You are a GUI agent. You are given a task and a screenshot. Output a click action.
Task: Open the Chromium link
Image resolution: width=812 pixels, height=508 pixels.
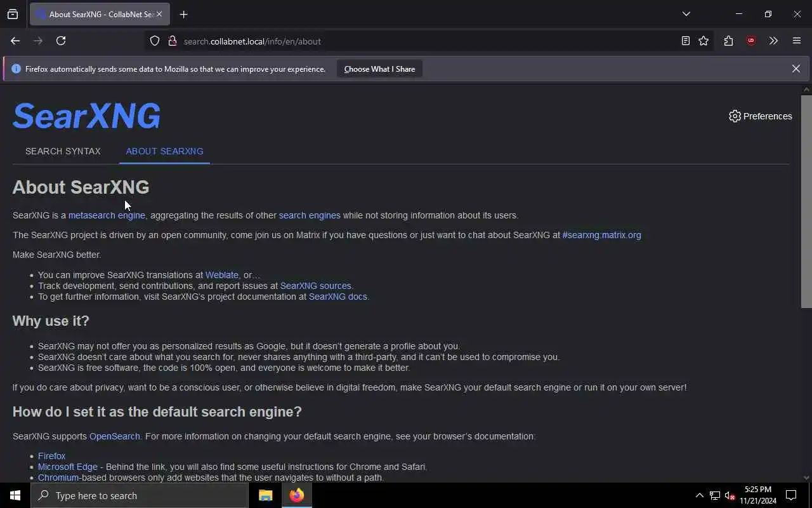click(58, 478)
